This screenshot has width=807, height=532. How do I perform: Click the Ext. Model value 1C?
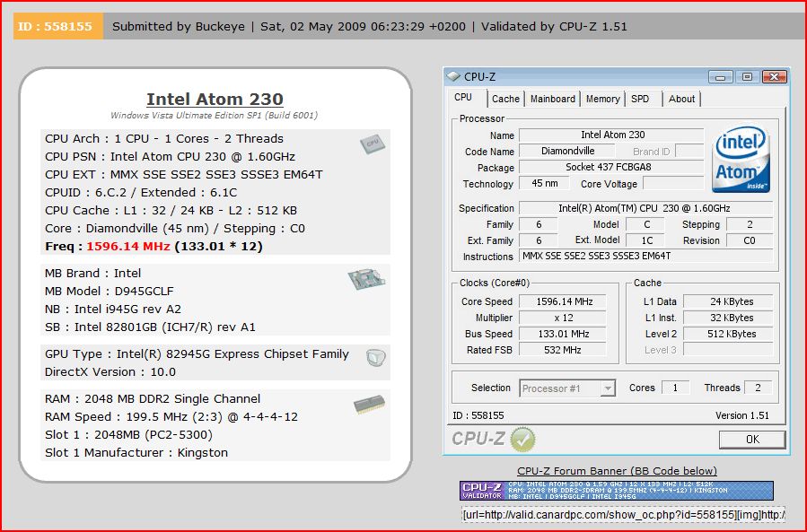point(646,240)
